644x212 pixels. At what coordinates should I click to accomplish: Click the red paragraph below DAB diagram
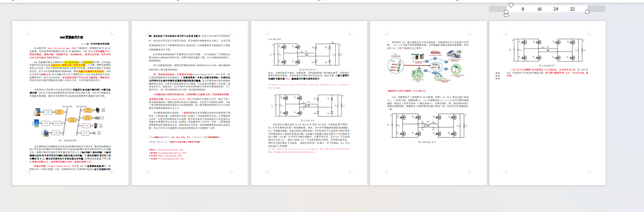coord(547,72)
